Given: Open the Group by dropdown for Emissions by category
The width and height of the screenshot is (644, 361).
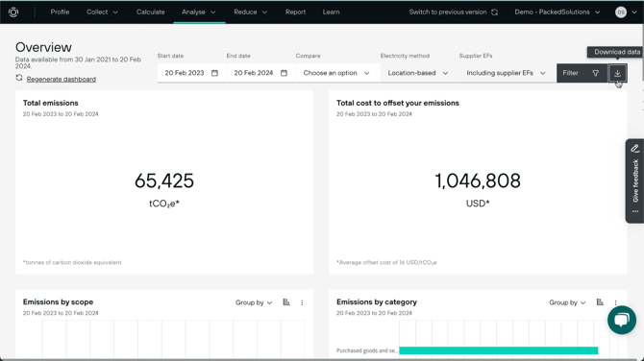Looking at the screenshot, I should click(x=567, y=302).
